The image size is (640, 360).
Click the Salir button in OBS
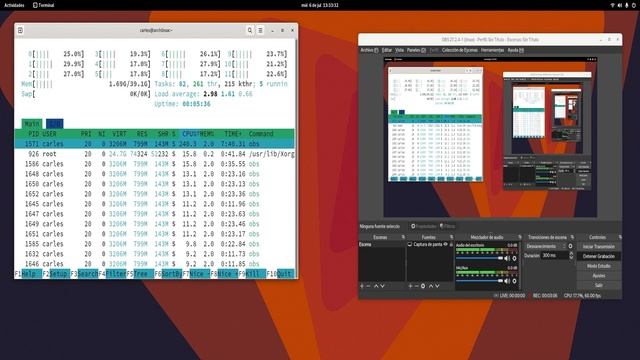(x=599, y=285)
